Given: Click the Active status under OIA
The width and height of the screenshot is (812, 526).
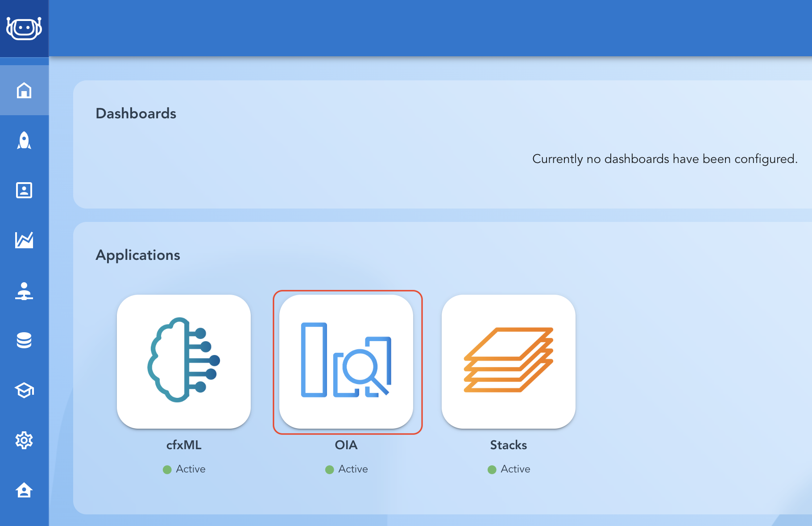Looking at the screenshot, I should [x=346, y=469].
